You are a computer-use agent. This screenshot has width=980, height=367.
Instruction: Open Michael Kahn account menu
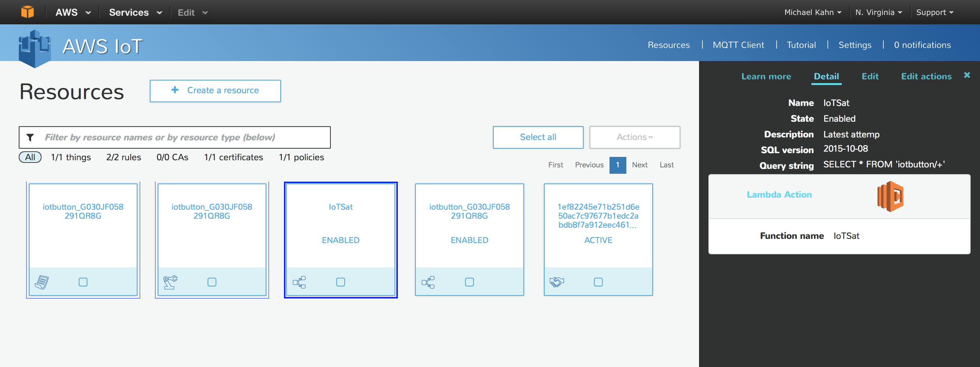point(813,12)
